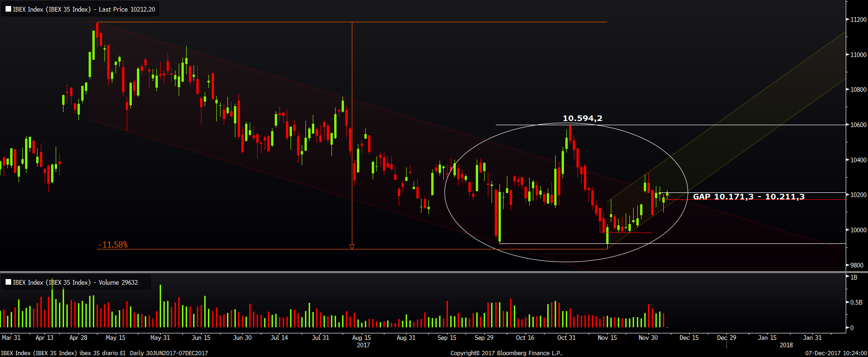The height and width of the screenshot is (357, 868).
Task: Click the Nov 15 date label
Action: (x=607, y=338)
